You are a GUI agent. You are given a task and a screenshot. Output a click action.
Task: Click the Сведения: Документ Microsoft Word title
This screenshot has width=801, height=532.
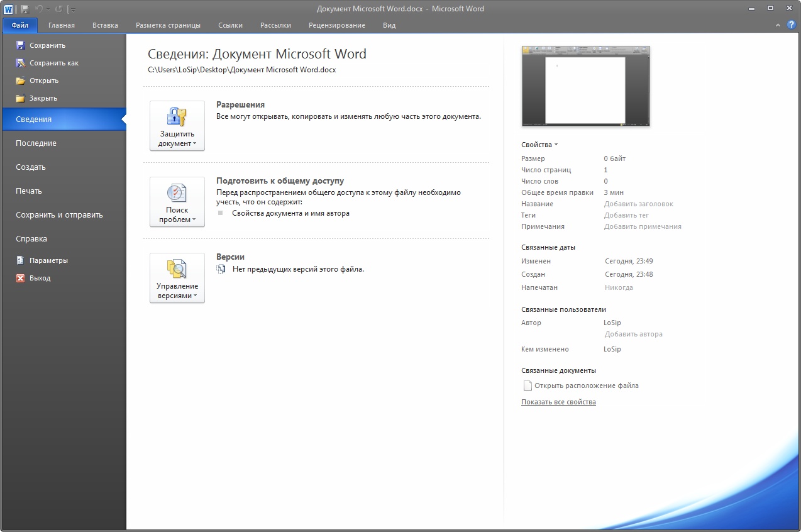257,54
